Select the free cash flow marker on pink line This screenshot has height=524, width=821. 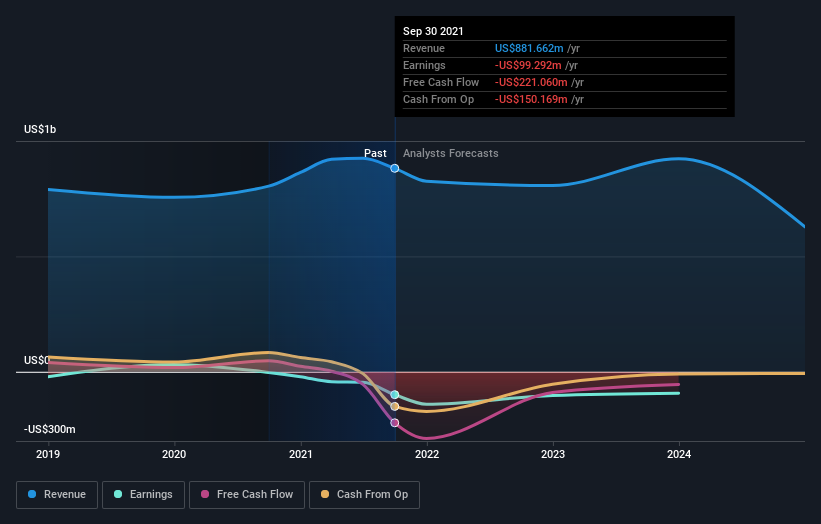pos(395,423)
